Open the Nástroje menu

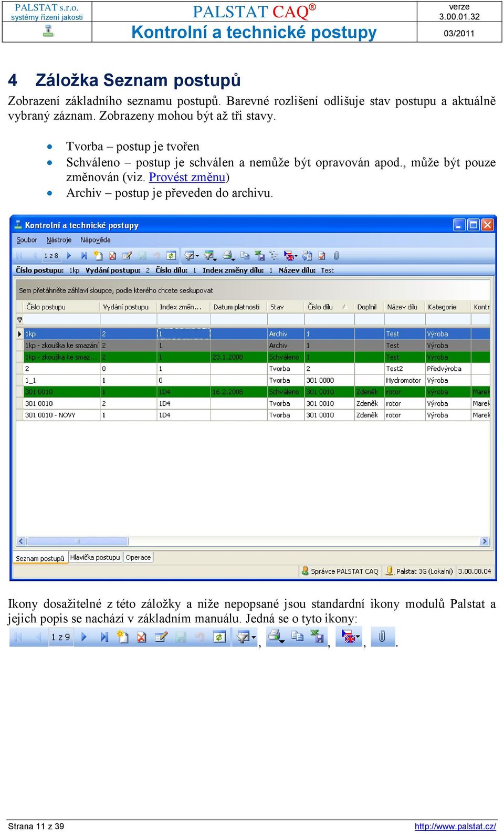[x=59, y=240]
